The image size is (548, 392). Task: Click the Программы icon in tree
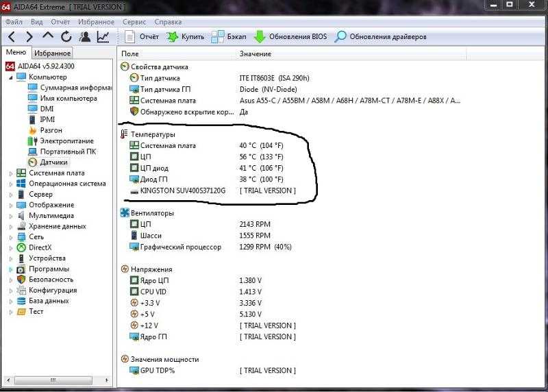point(21,269)
